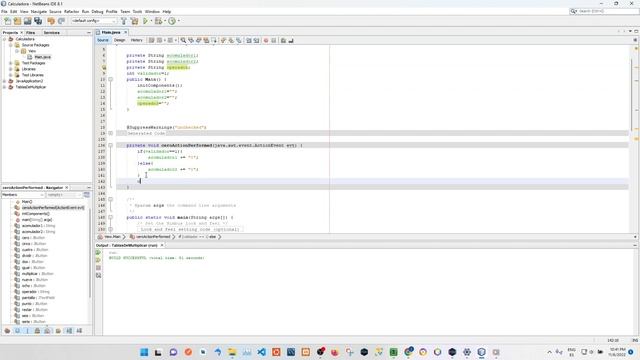This screenshot has height=360, width=640.
Task: Open Visual Studio Code from taskbar
Action: (262, 352)
